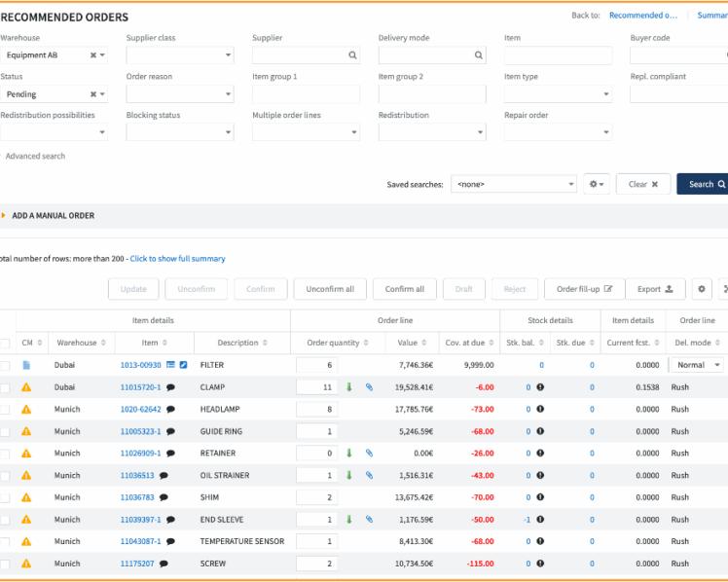The height and width of the screenshot is (582, 728).
Task: Open the table settings gear icon
Action: tap(702, 289)
